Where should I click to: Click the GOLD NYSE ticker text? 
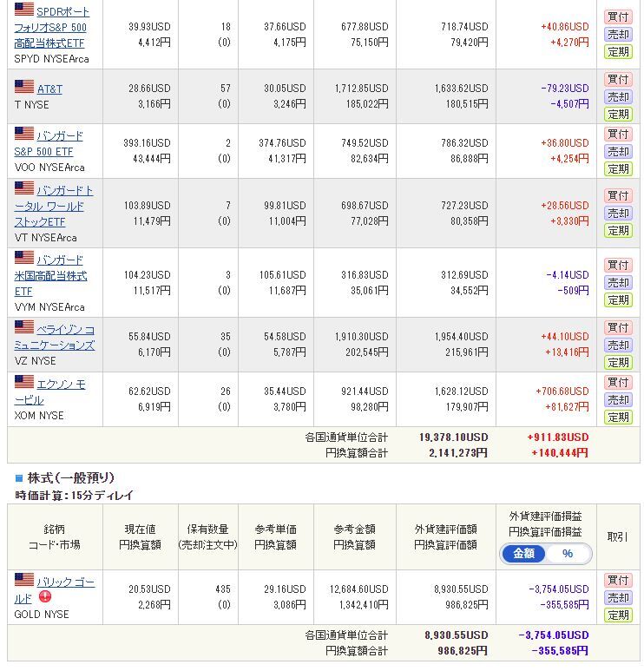(41, 615)
